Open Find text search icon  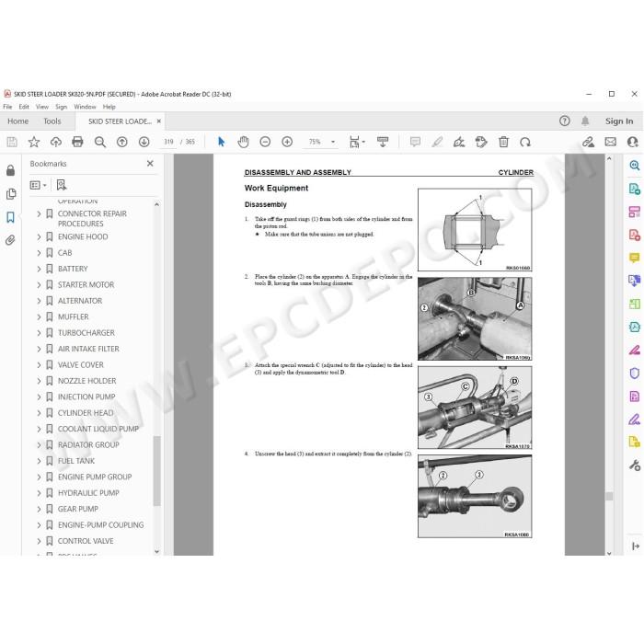click(x=99, y=142)
